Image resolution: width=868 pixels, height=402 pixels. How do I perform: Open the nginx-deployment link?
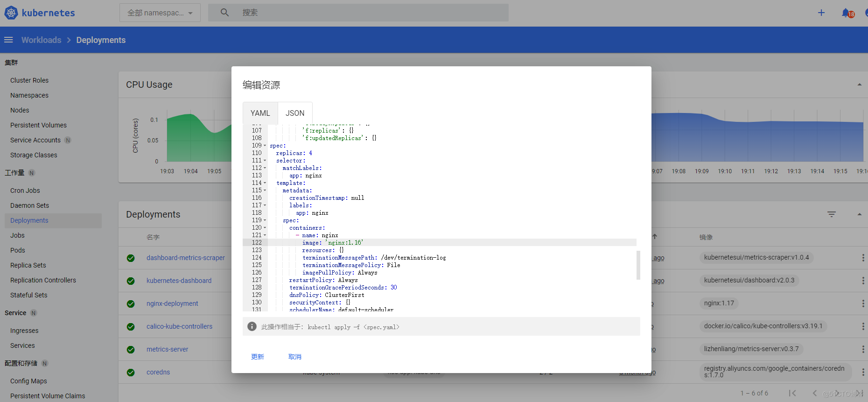[x=172, y=303]
